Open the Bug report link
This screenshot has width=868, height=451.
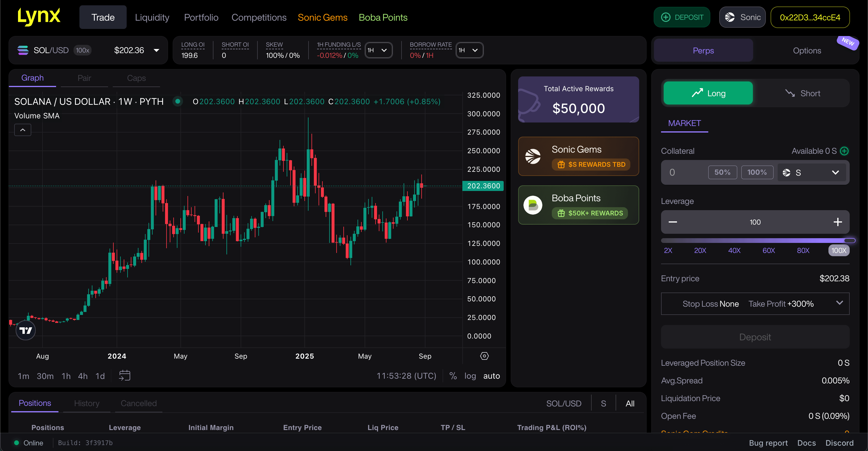point(768,442)
